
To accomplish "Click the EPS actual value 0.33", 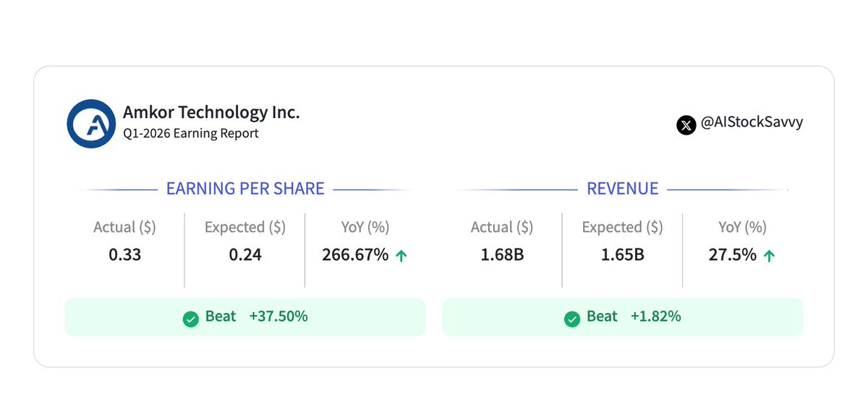I will coord(125,255).
